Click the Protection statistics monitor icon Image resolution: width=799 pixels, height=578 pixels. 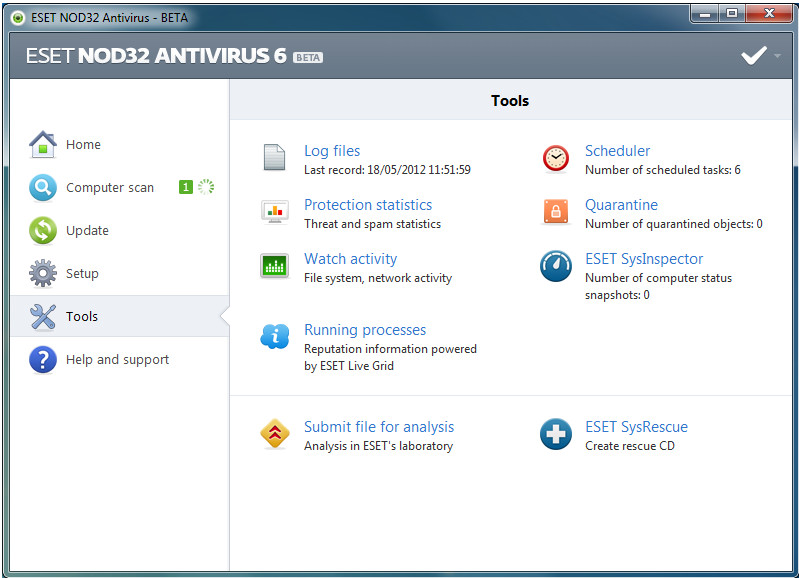click(275, 212)
